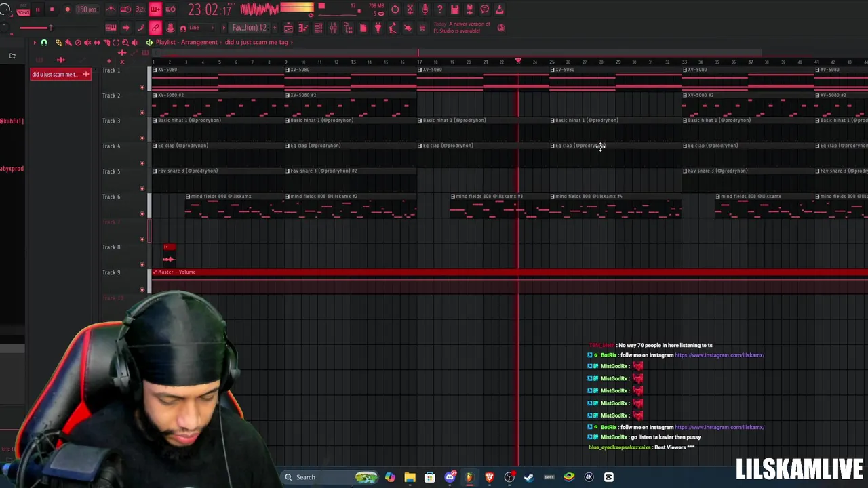This screenshot has height=488, width=868.
Task: Open Discord from the taskbar
Action: tap(450, 477)
